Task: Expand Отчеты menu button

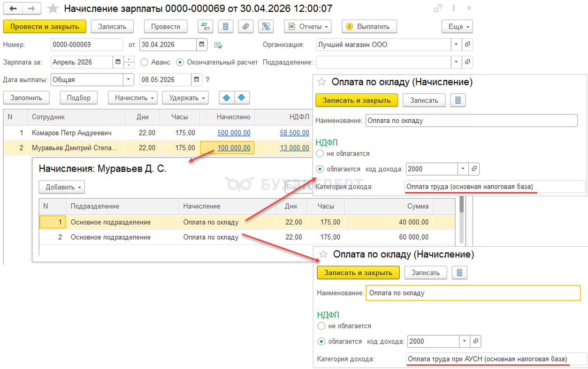Action: 308,26
